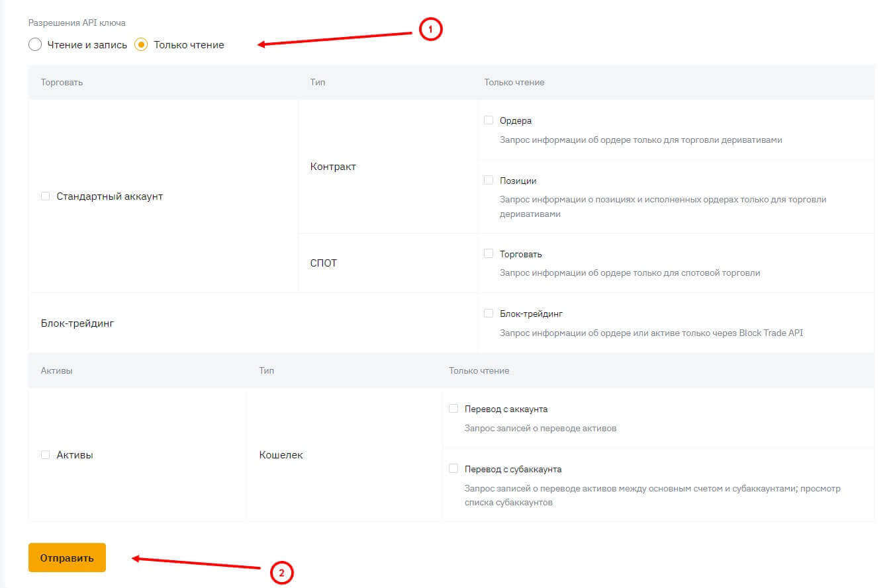893x588 pixels.
Task: Click the "Блок-трейдинг" row title on left
Action: [x=77, y=323]
